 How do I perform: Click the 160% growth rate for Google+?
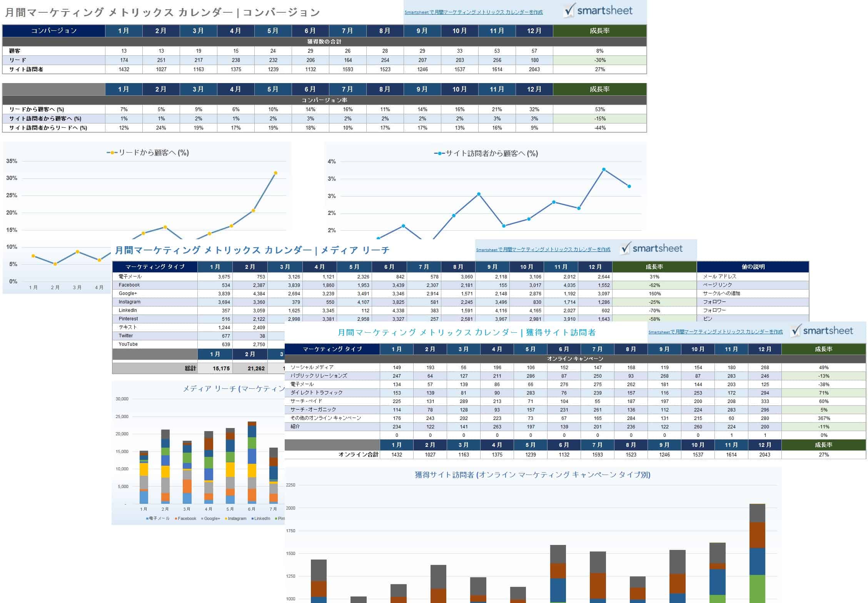654,293
